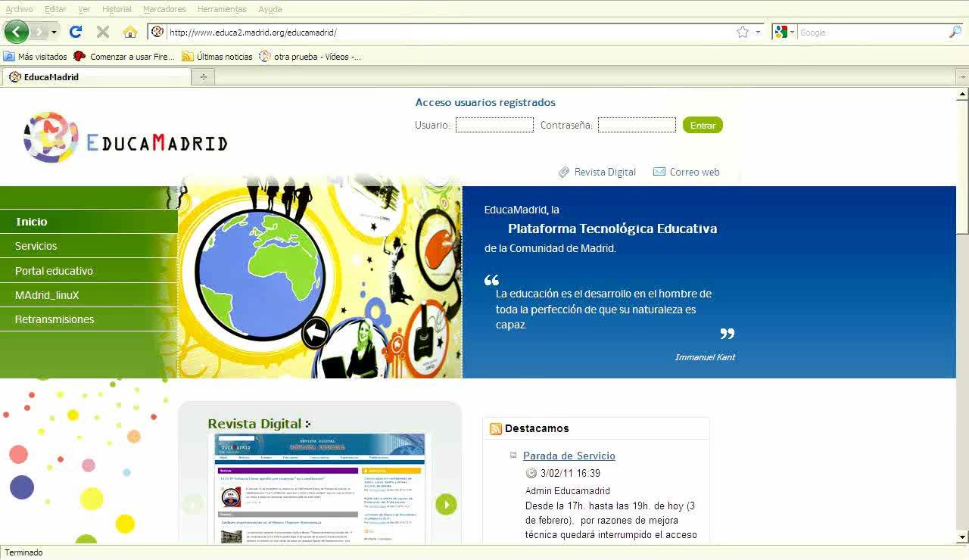Open Portal educativo in the side menu
Image resolution: width=969 pixels, height=560 pixels.
pyautogui.click(x=89, y=271)
